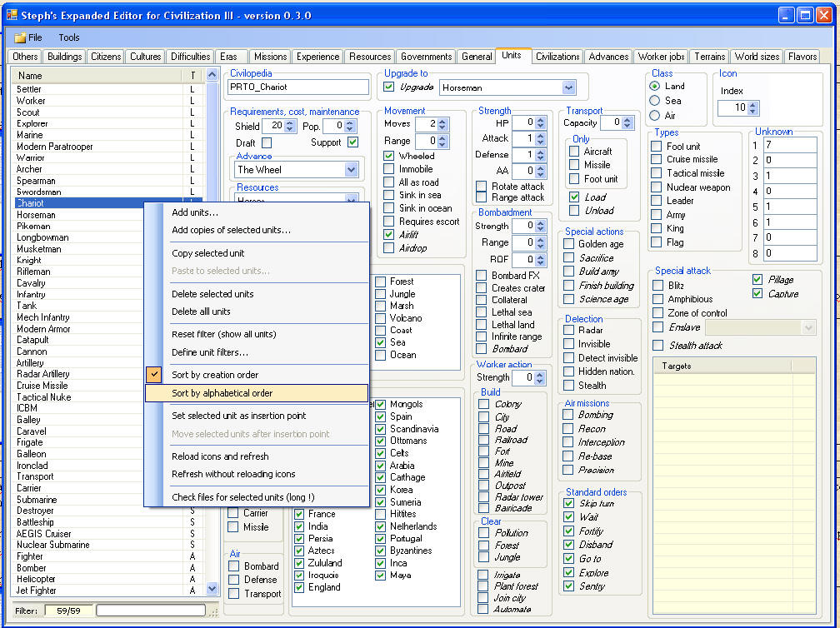Click Copy selected unit menu entry

207,253
